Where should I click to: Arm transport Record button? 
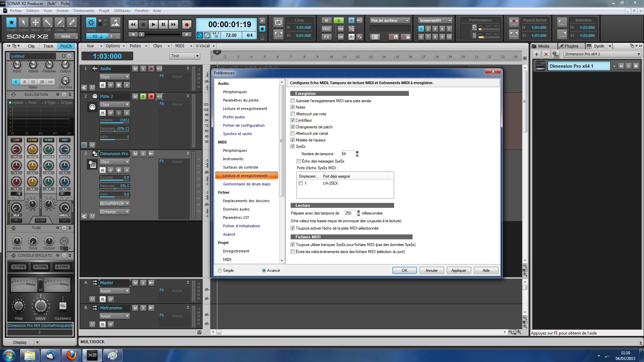pyautogui.click(x=186, y=24)
